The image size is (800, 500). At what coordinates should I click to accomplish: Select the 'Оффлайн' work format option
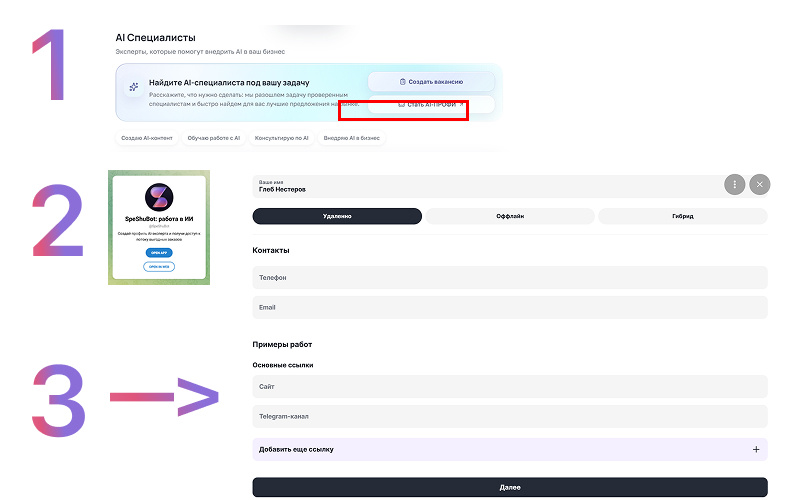click(510, 216)
